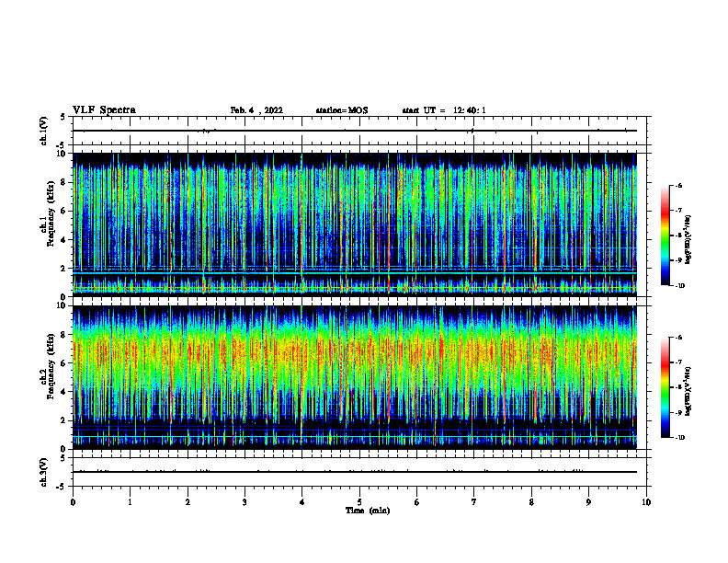
Task: Click the ch.1 voltage waveform trace
Action: (355, 131)
